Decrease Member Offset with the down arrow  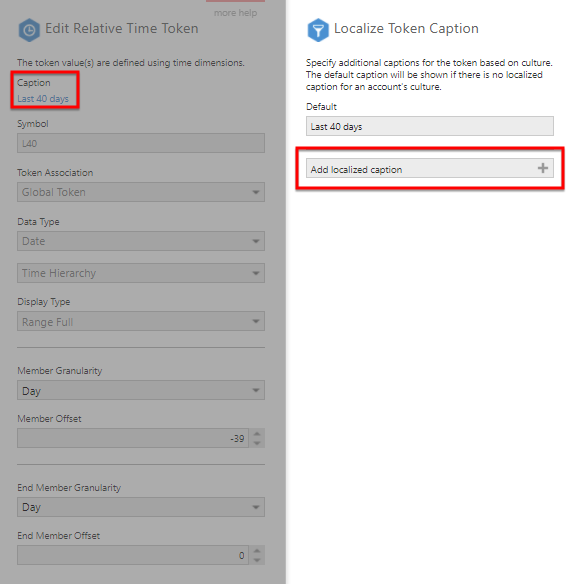coord(257,443)
